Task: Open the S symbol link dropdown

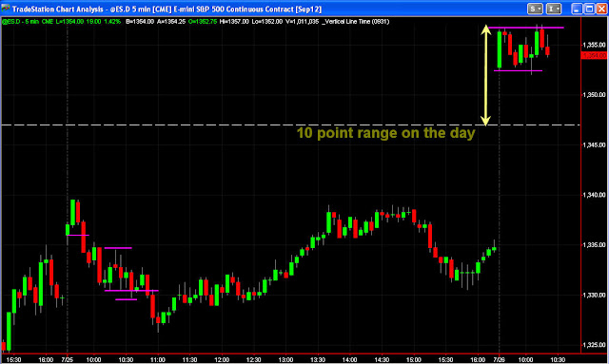Action: 535,9
